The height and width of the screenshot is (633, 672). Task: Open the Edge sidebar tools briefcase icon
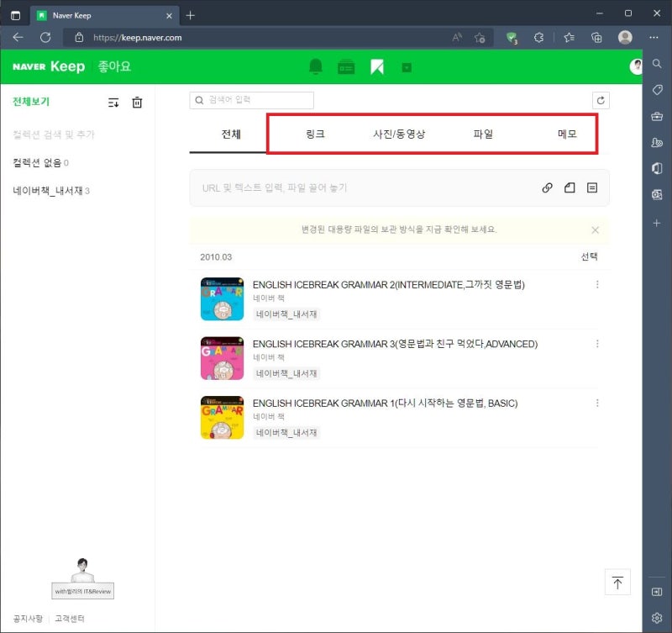point(657,116)
